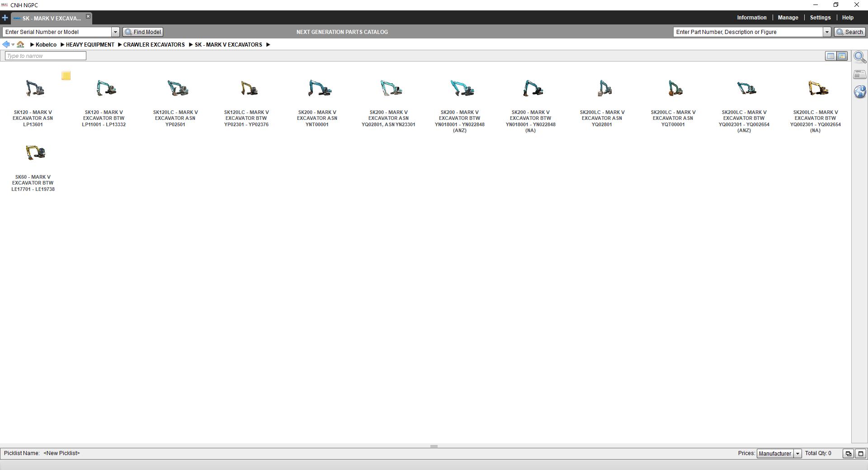The width and height of the screenshot is (868, 470).
Task: Open SK200 BTW YN018001 - YN022848 (ANZ)
Action: pos(460,105)
